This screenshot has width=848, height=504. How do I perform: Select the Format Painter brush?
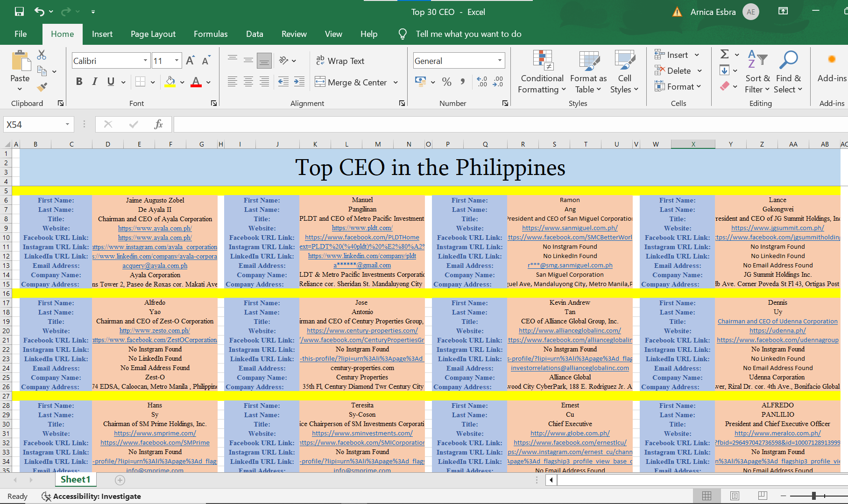tap(42, 87)
